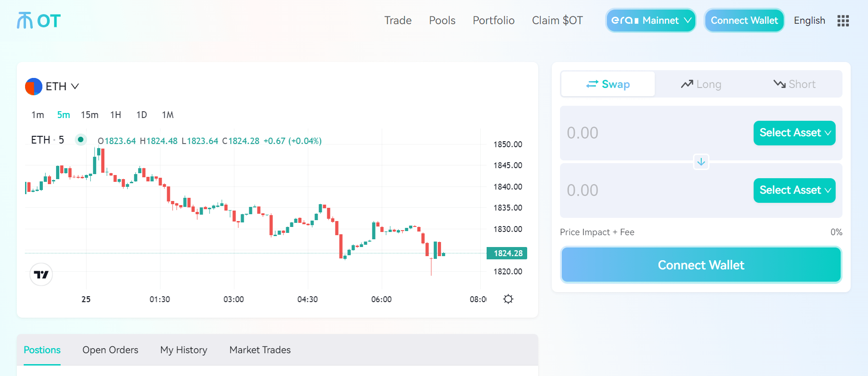Click the bottom swap amount input field
Screen dimensions: 868x376
654,191
